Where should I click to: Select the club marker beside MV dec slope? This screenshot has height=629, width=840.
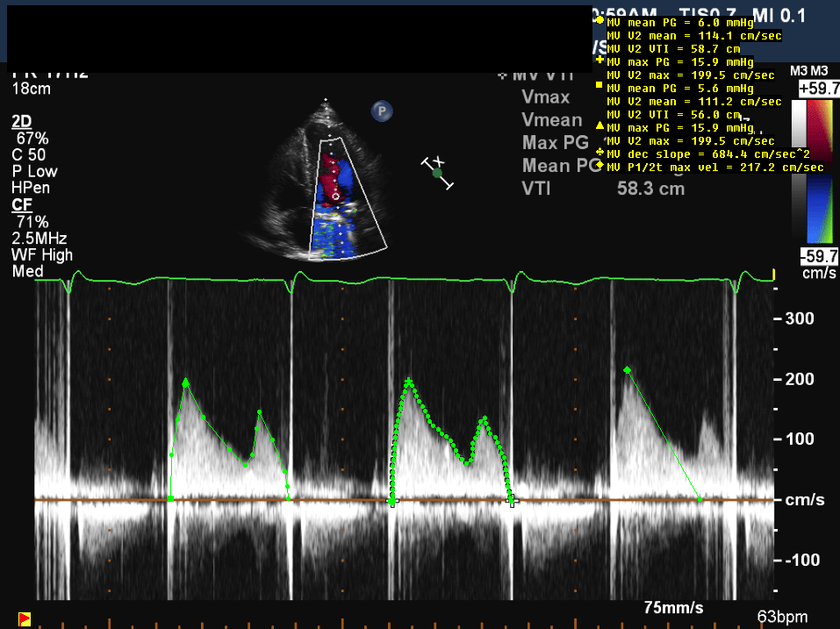[x=599, y=154]
